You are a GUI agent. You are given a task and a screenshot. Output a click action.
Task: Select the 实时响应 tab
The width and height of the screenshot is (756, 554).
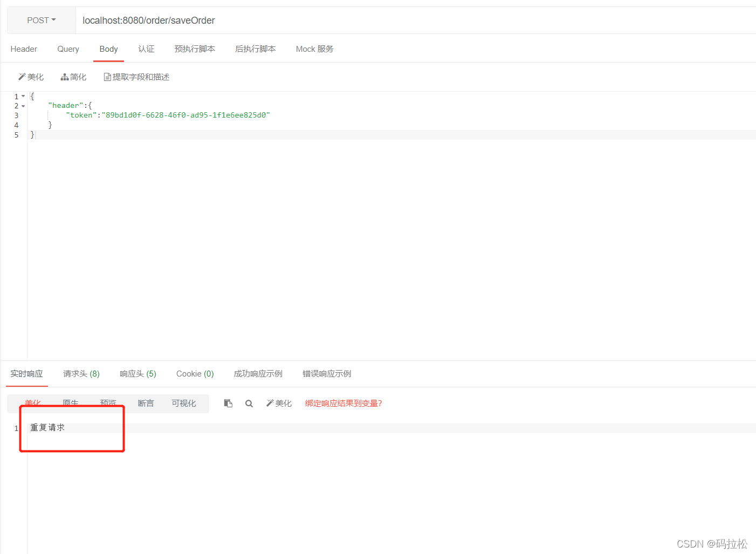click(26, 374)
